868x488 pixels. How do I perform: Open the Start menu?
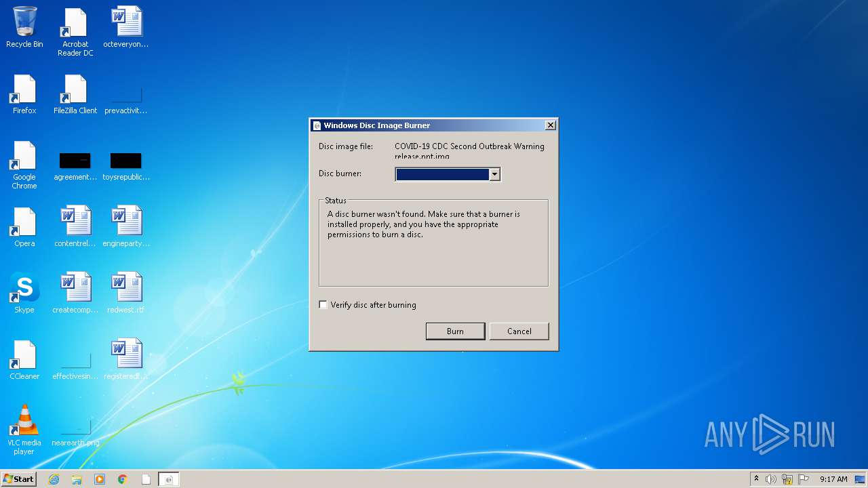coord(18,479)
